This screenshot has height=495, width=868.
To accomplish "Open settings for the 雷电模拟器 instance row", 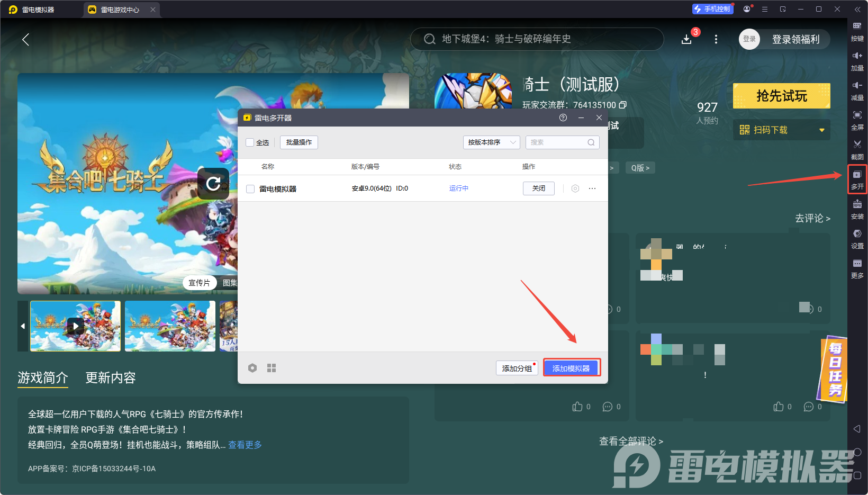I will click(x=575, y=188).
